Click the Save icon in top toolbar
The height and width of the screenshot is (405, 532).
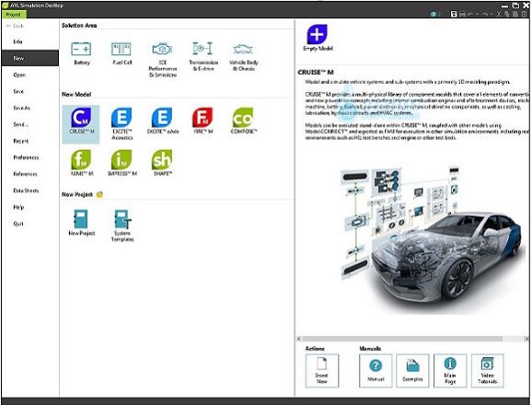click(453, 14)
